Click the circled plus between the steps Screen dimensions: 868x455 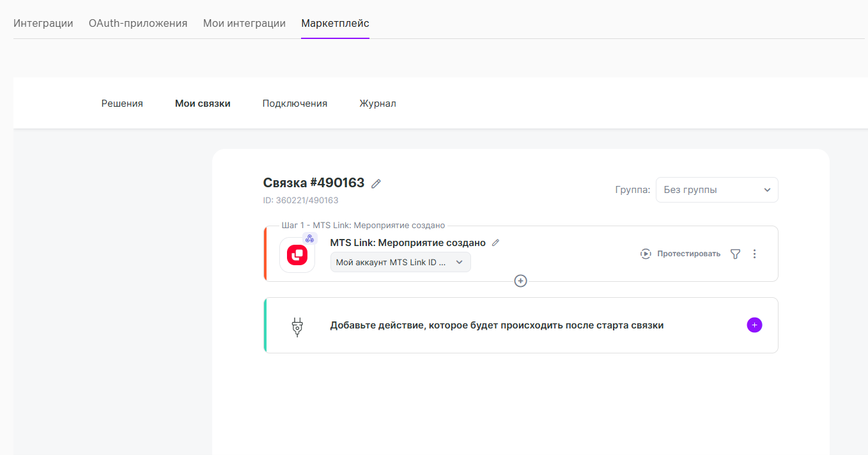click(x=520, y=281)
